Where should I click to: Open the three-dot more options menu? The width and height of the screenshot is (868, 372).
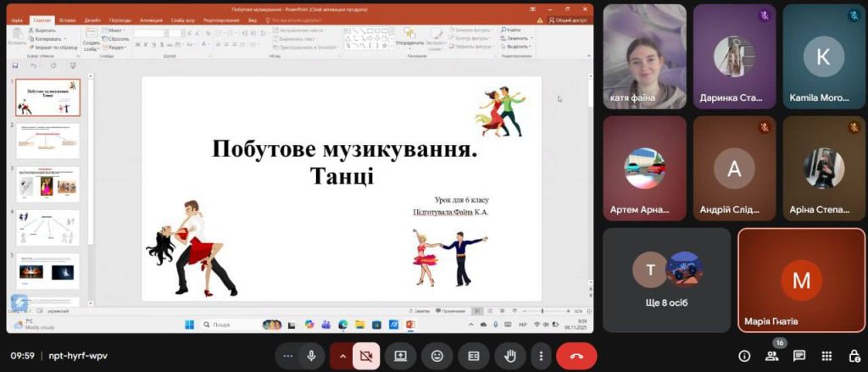pyautogui.click(x=541, y=356)
